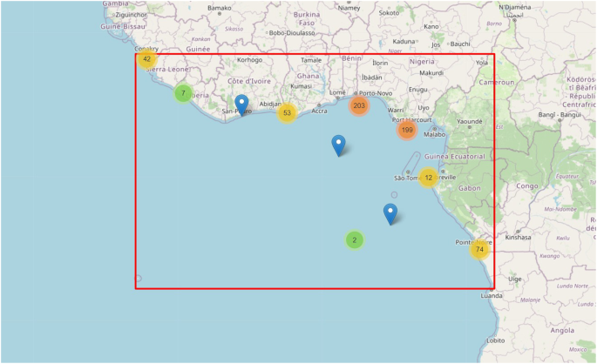
Task: Click the yellow cluster marker labeled 12
Action: [x=429, y=178]
